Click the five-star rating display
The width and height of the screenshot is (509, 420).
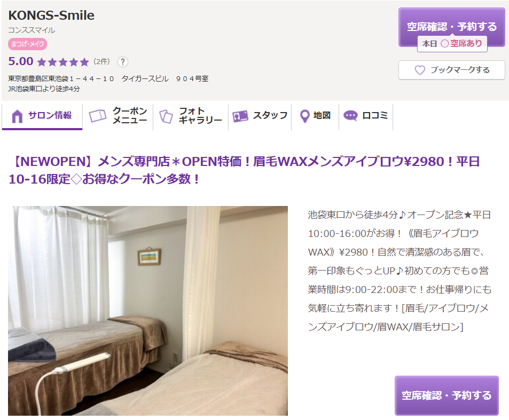tap(62, 61)
